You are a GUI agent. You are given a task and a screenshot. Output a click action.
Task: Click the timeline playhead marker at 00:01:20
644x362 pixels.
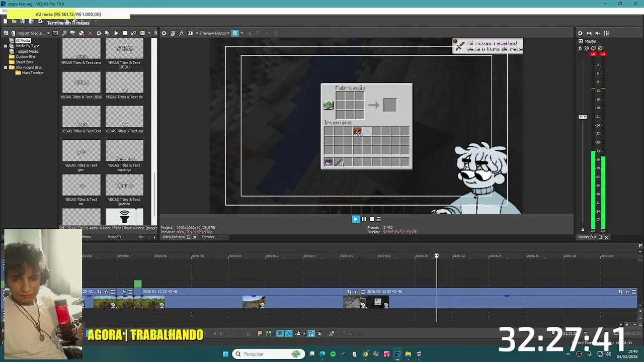(437, 256)
